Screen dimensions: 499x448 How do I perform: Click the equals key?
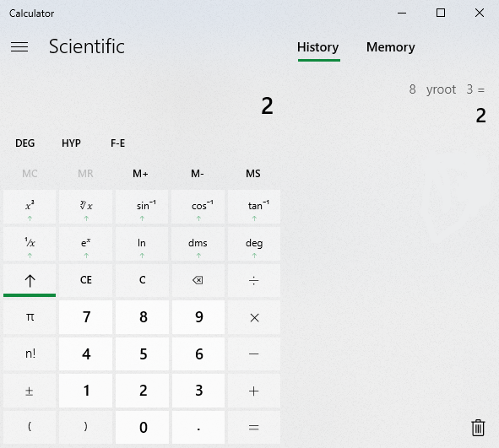[x=254, y=428]
